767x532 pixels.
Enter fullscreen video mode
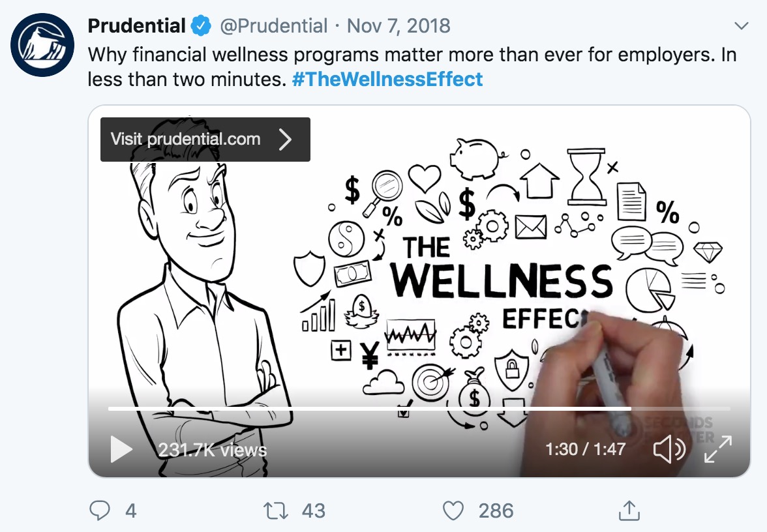tap(718, 449)
